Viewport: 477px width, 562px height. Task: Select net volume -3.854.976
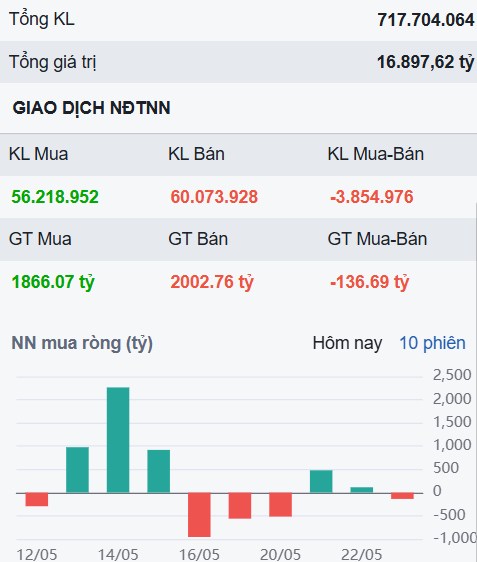[x=372, y=197]
